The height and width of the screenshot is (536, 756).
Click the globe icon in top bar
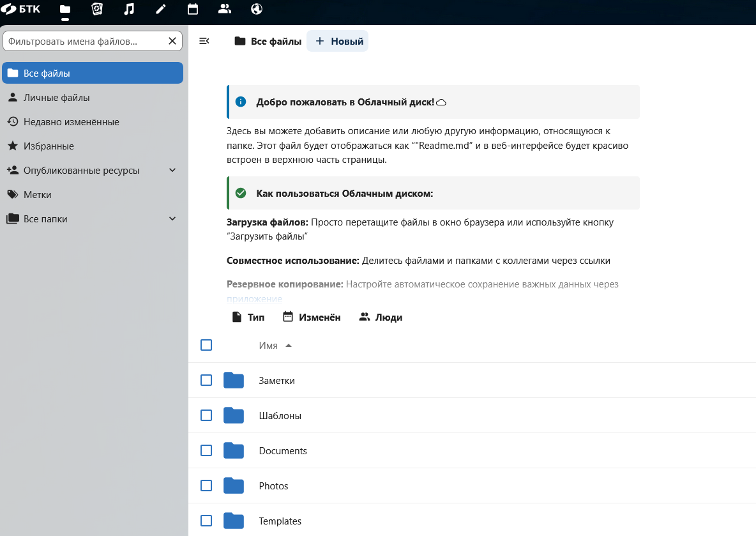[x=257, y=9]
